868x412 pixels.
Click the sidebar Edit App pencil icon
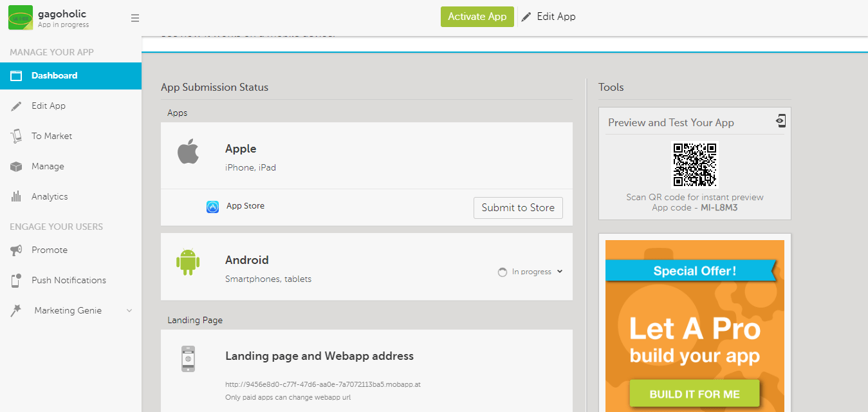click(x=16, y=106)
